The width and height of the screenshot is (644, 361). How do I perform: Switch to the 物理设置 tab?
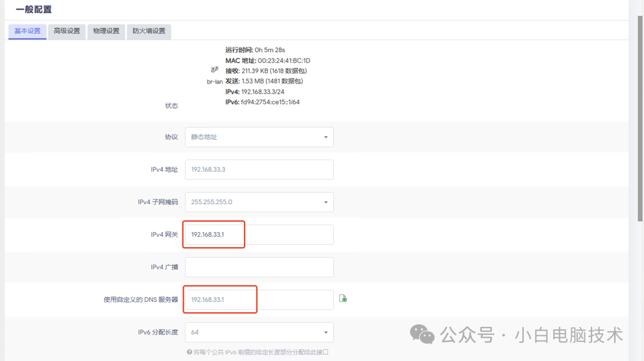[106, 31]
